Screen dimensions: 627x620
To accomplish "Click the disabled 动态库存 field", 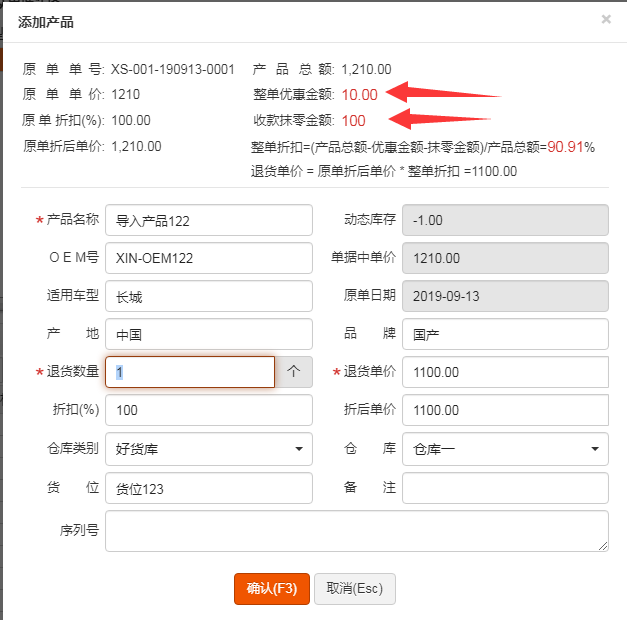I will click(x=505, y=220).
